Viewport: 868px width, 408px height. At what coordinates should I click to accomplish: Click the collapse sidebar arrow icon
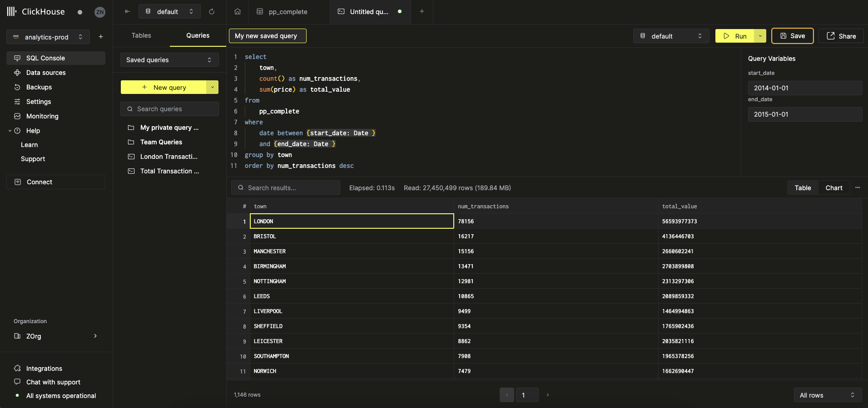[x=127, y=11]
